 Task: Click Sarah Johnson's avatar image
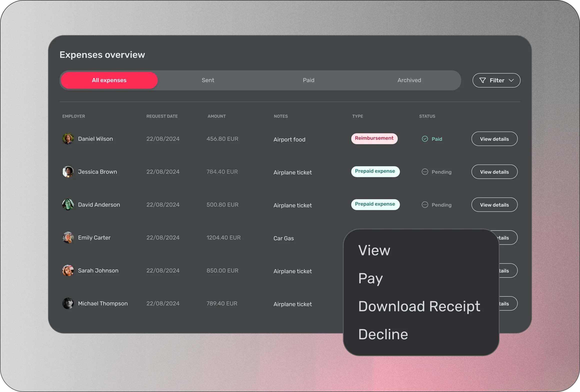tap(68, 270)
